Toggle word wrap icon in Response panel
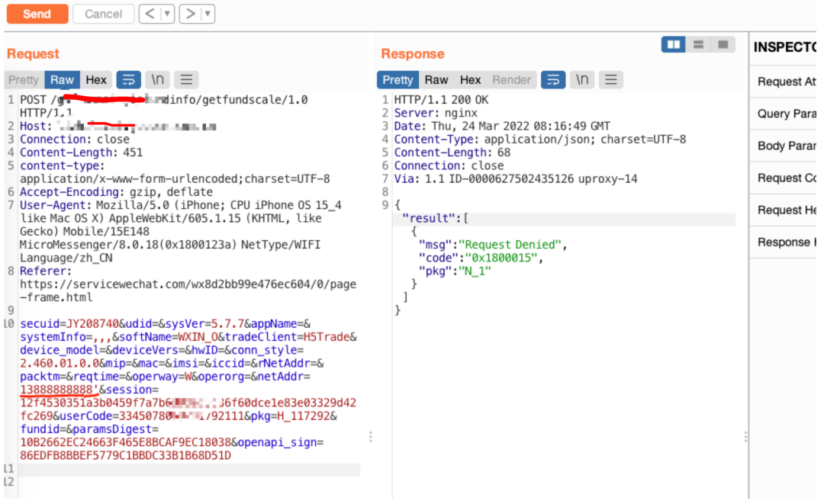This screenshot has height=504, width=824. click(553, 80)
